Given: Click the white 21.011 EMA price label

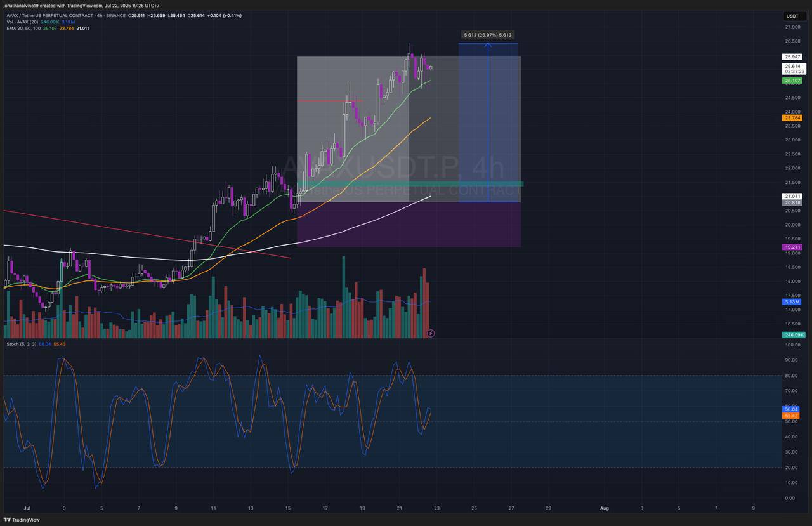Looking at the screenshot, I should click(792, 196).
